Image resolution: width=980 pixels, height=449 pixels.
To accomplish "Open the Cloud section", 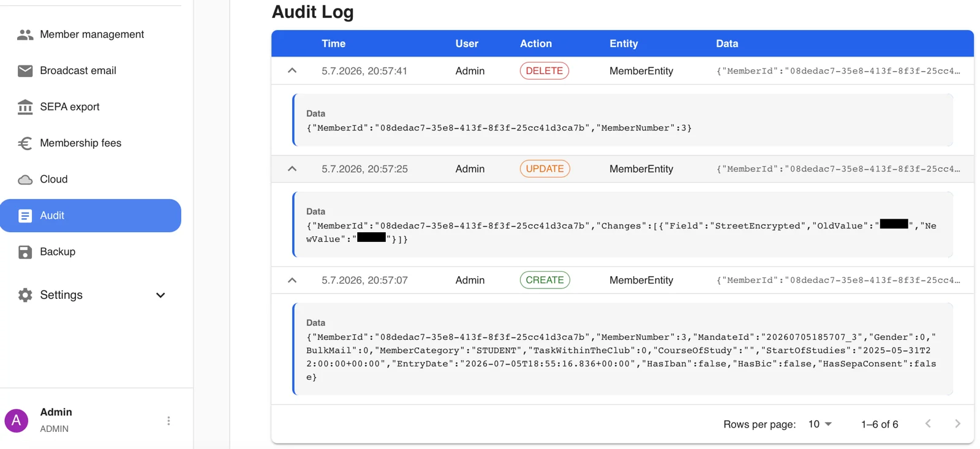I will point(91,179).
